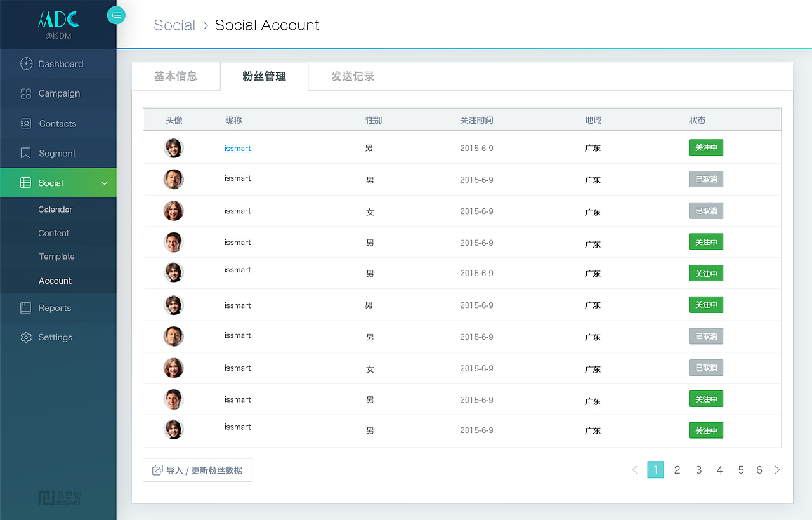The image size is (812, 520).
Task: Click Social in the breadcrumb
Action: click(174, 25)
